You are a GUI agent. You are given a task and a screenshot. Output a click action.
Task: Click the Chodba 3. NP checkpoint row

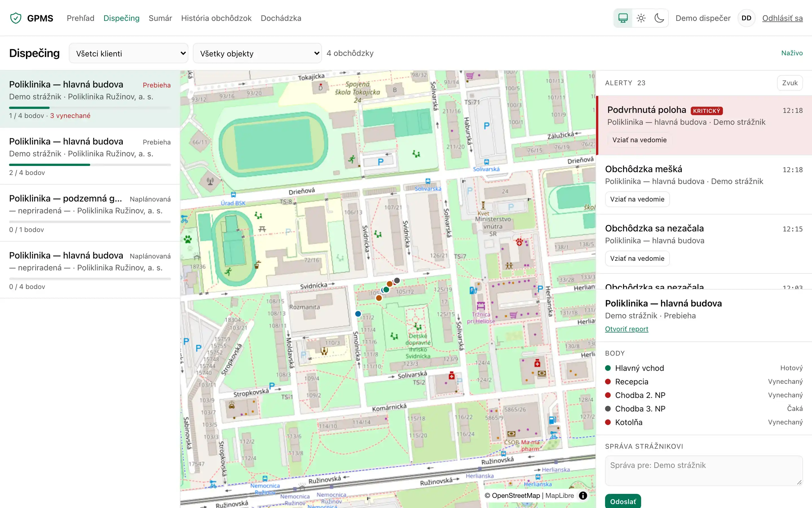tap(704, 409)
